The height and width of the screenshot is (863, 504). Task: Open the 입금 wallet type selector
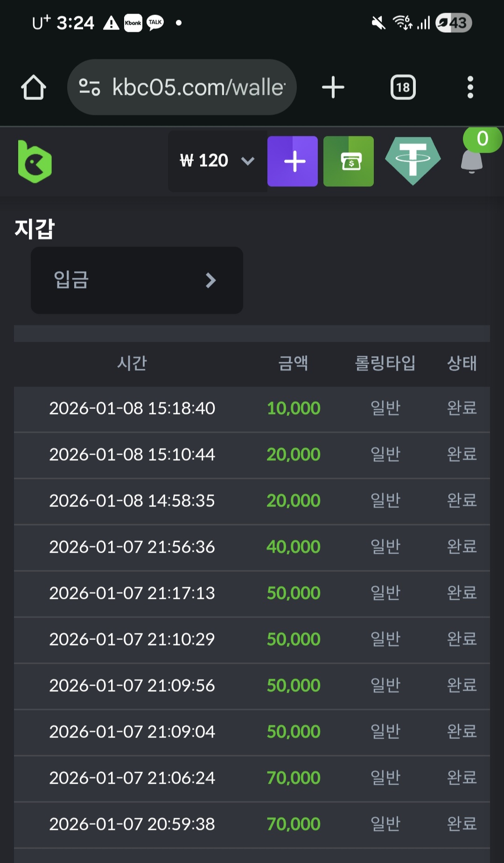coord(137,280)
